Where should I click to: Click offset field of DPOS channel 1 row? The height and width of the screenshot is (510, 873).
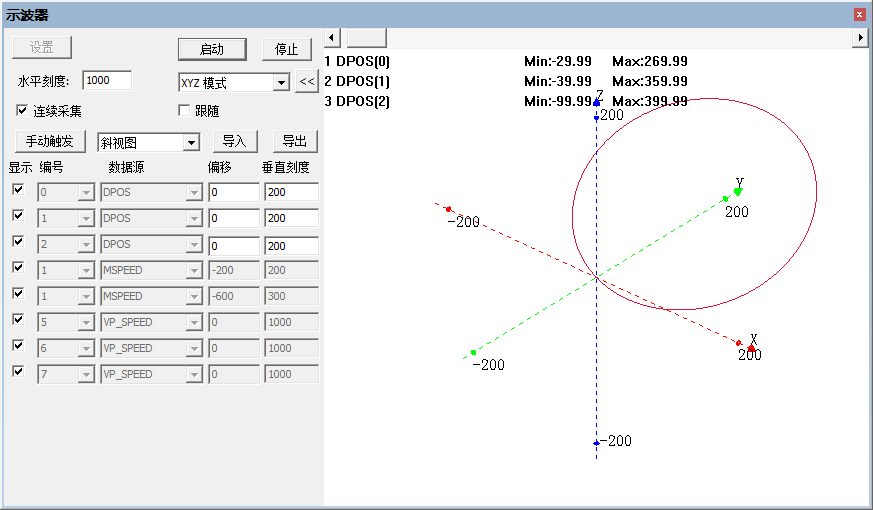click(234, 218)
